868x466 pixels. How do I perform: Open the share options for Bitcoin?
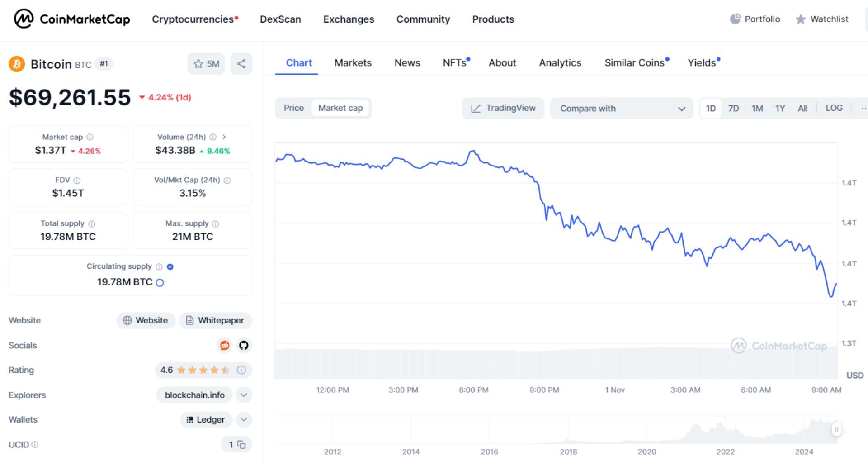(241, 64)
